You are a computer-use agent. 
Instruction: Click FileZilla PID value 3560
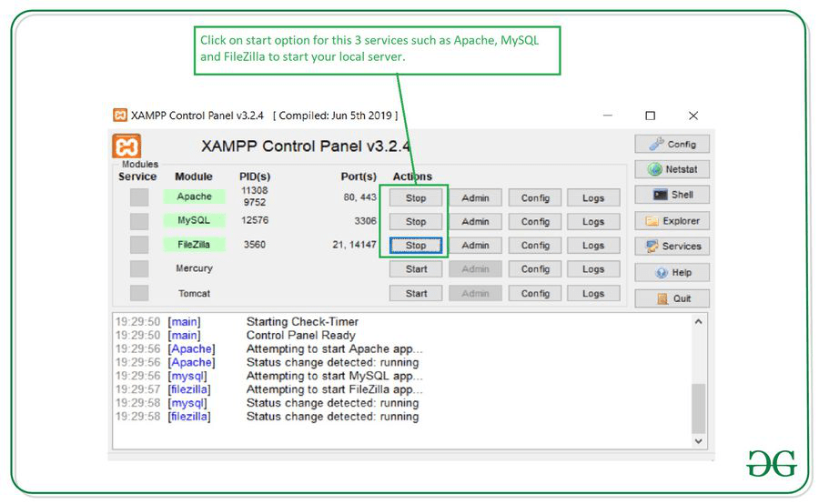pyautogui.click(x=255, y=245)
